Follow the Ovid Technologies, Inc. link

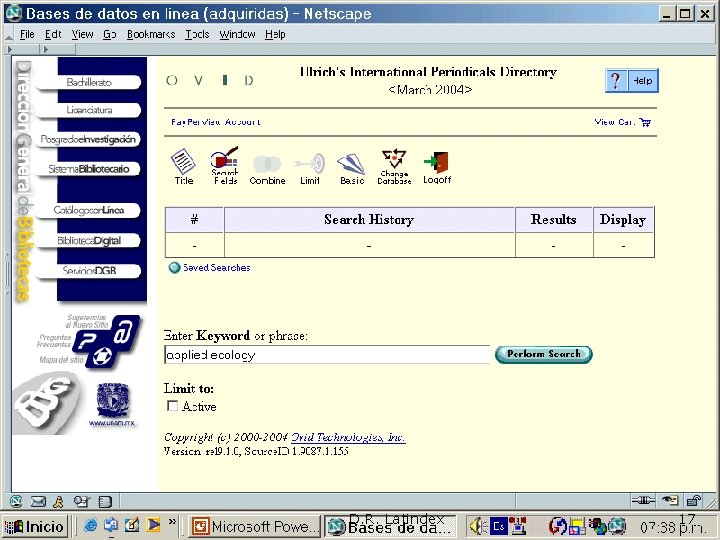348,437
